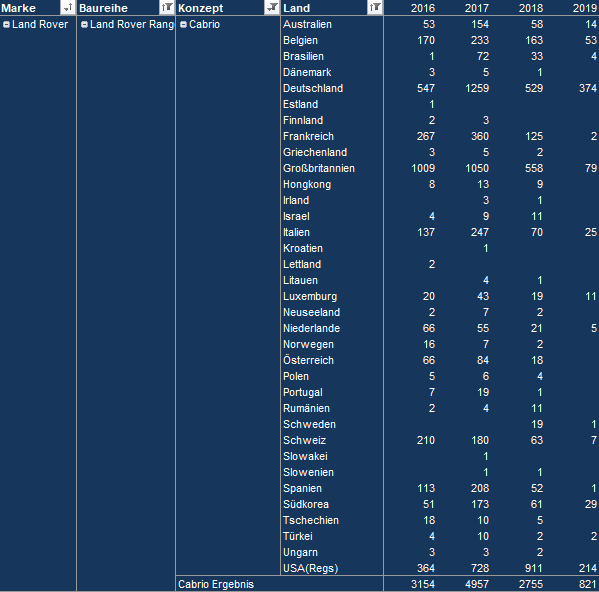Click the Südkorea row label
The height and width of the screenshot is (592, 599).
pyautogui.click(x=306, y=504)
